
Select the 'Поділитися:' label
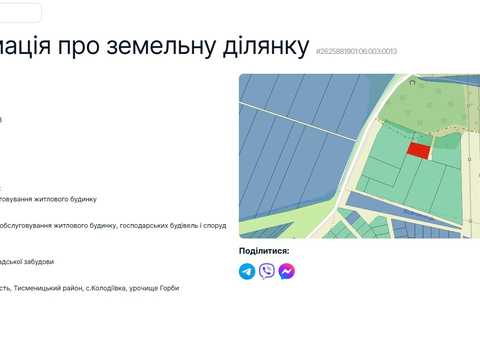[x=264, y=251]
